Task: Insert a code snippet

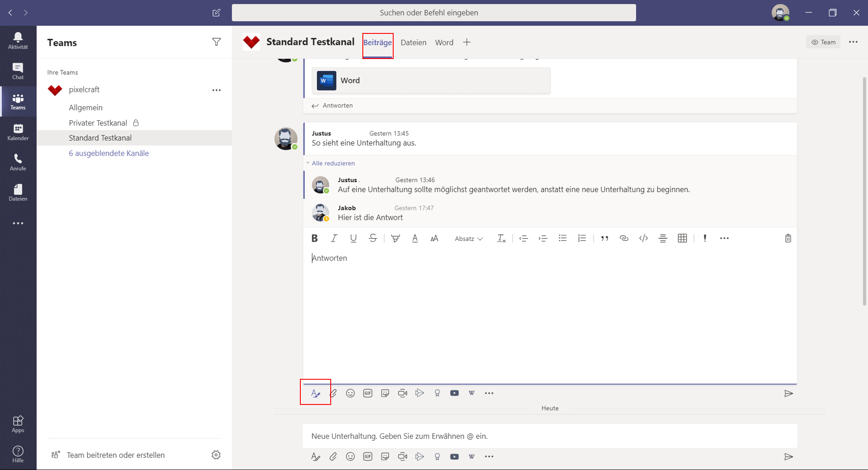Action: [644, 238]
